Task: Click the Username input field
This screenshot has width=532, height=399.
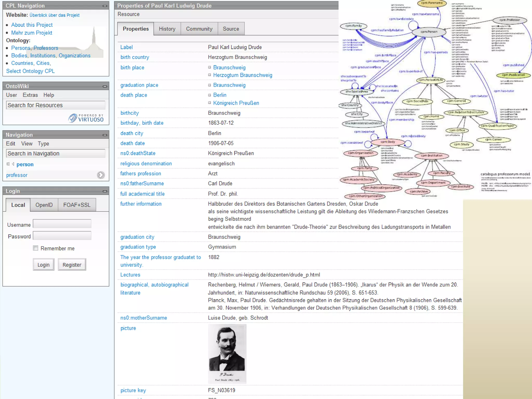Action: tap(62, 224)
